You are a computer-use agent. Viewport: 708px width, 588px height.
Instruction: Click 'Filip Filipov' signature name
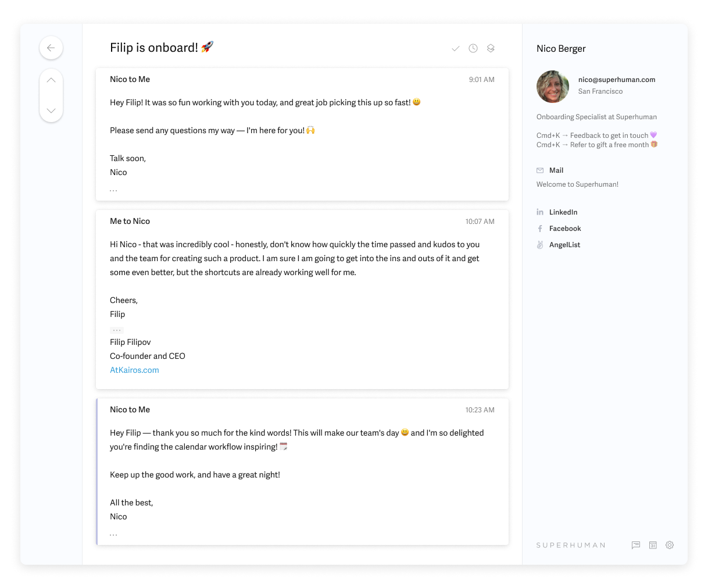[x=130, y=342]
